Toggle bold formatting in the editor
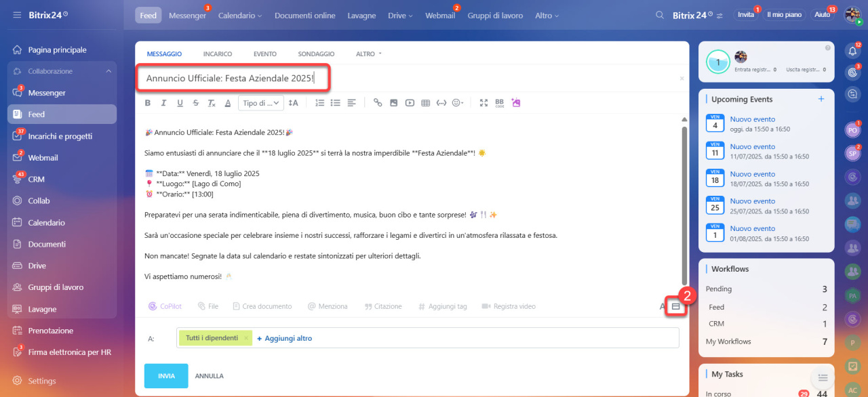Viewport: 868px width, 397px height. pyautogui.click(x=148, y=103)
